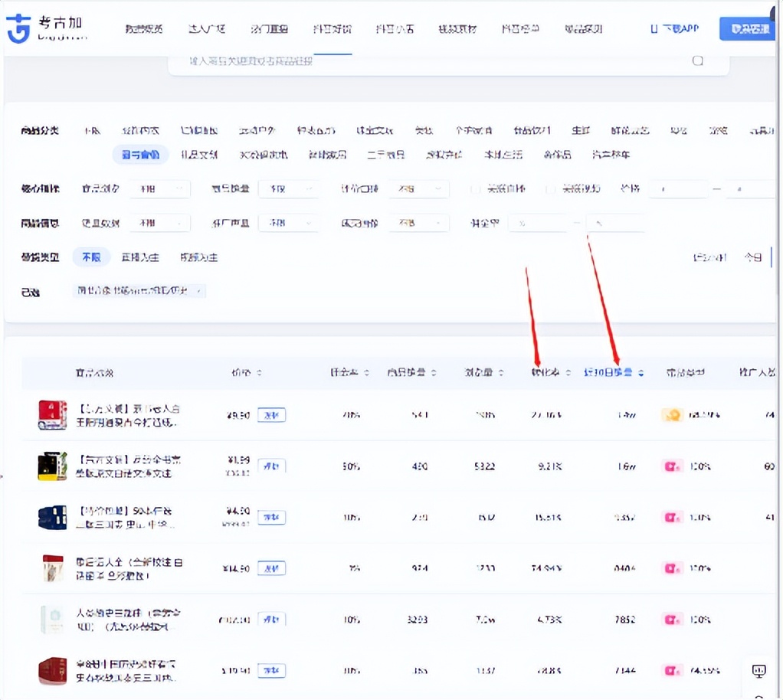Remove the selected 图书音像 filter chip
Image resolution: width=783 pixels, height=700 pixels.
[x=198, y=291]
